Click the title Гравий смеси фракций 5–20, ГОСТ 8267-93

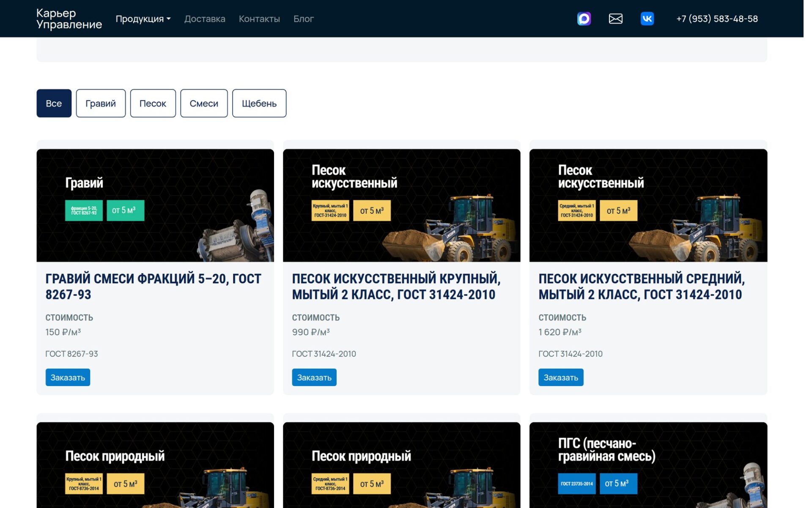(154, 287)
